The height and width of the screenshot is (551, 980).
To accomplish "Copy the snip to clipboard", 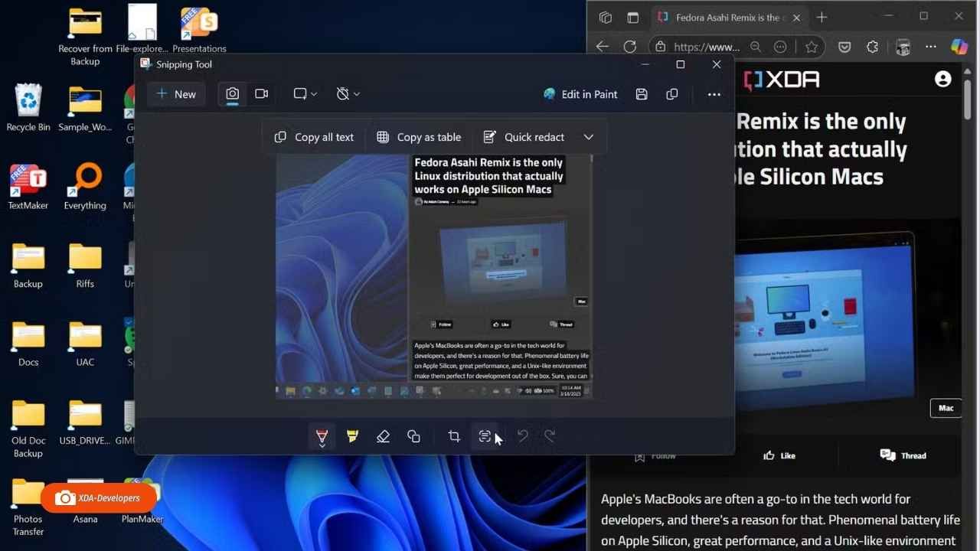I will (671, 93).
